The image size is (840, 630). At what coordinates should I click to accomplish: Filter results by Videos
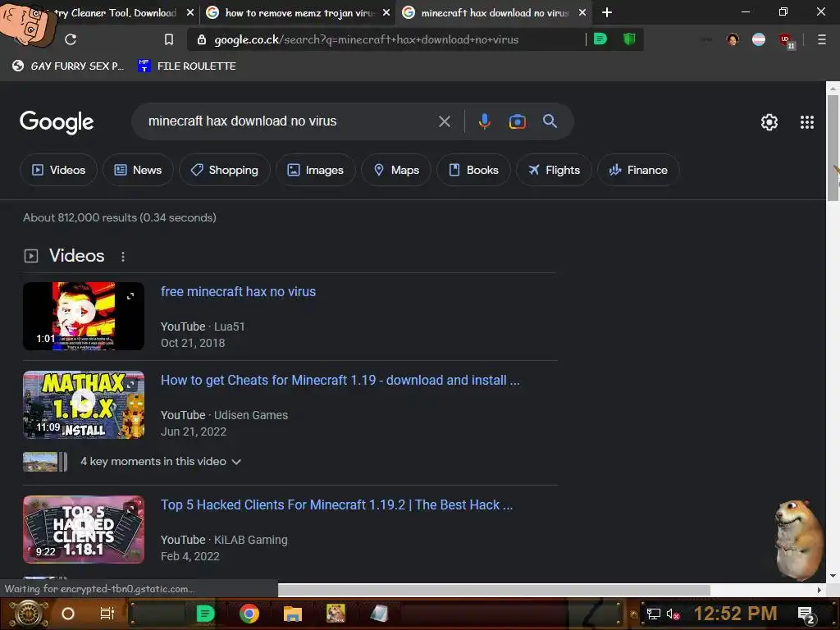(x=58, y=170)
